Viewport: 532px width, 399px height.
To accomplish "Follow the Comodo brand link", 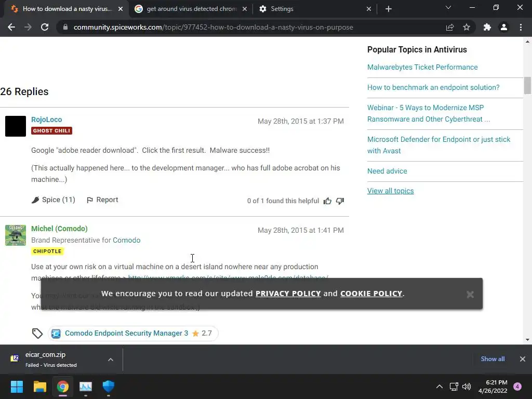I will coord(127,240).
